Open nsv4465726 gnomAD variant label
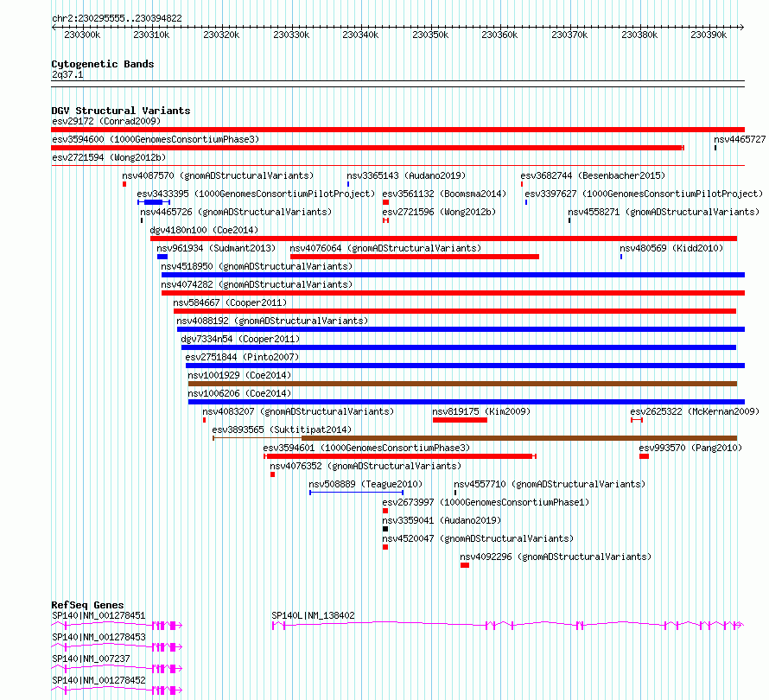The width and height of the screenshot is (769, 700). click(x=236, y=212)
